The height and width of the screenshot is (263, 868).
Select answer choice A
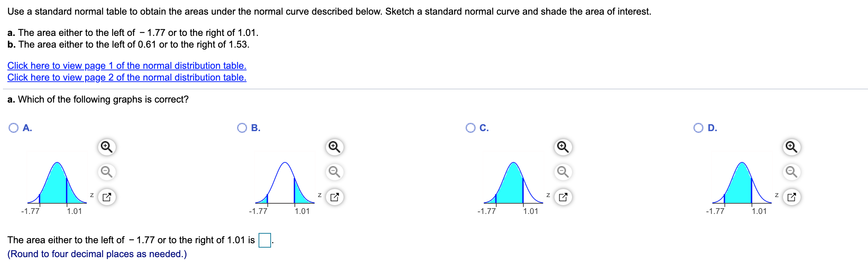click(x=14, y=128)
